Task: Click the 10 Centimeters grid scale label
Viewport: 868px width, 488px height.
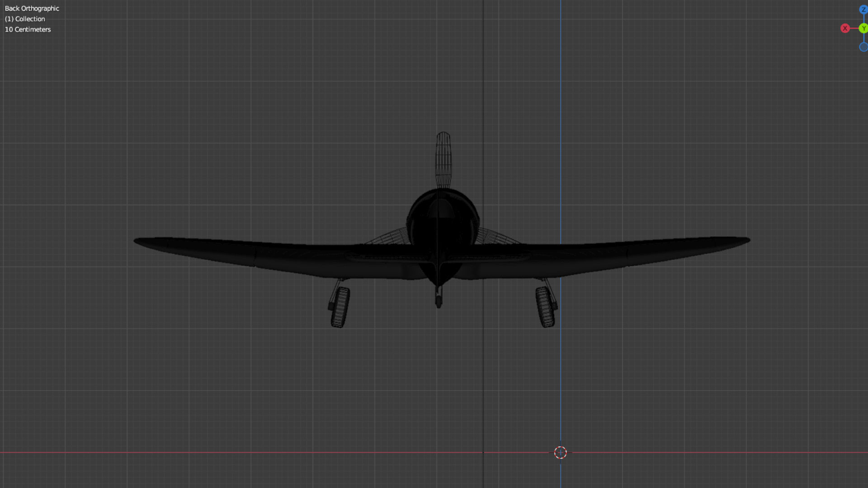Action: click(x=28, y=29)
